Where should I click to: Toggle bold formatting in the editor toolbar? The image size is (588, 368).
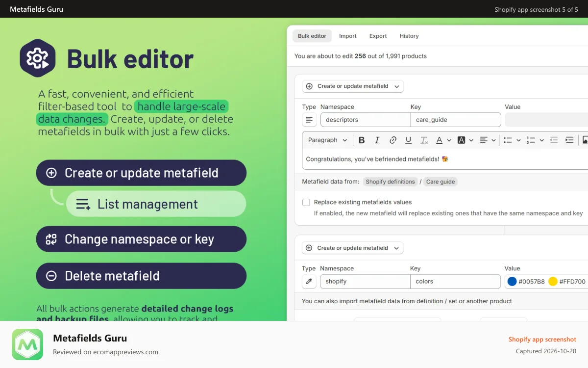click(x=362, y=140)
